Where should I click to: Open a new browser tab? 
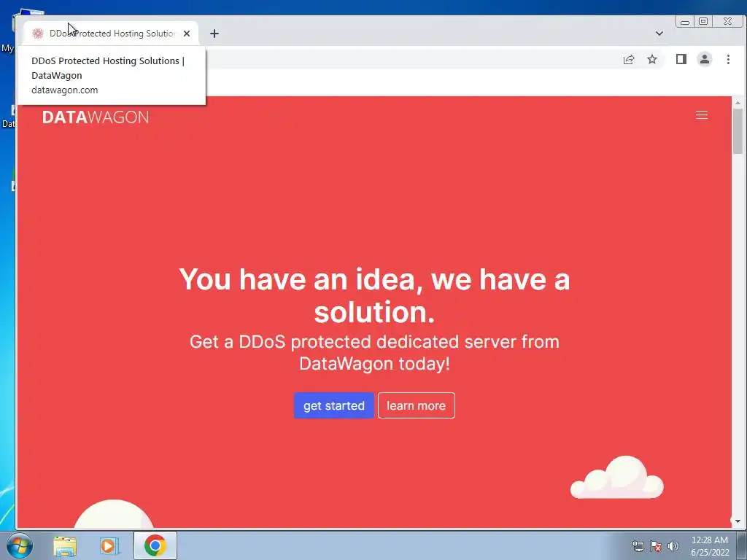coord(214,34)
